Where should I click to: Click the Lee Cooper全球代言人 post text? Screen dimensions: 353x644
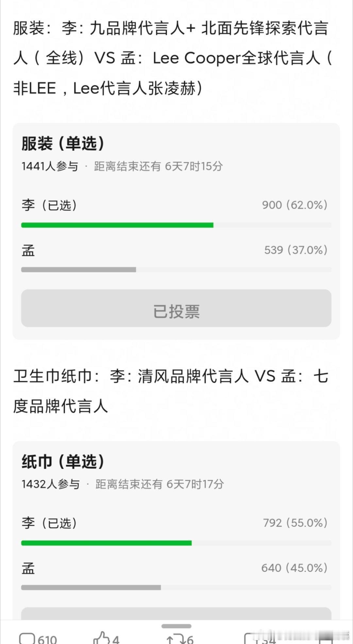tap(236, 58)
